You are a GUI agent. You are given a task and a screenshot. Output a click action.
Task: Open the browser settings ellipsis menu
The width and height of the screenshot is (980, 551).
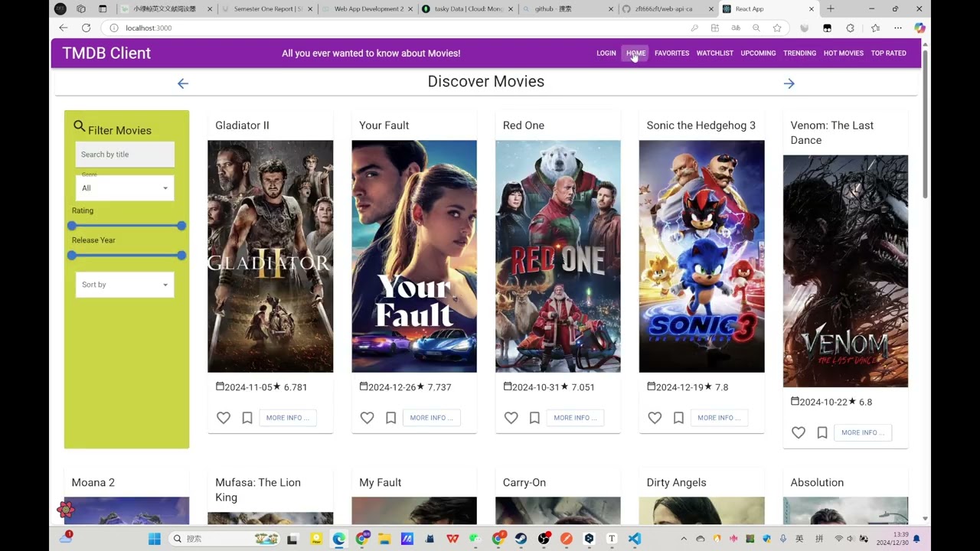coord(898,28)
